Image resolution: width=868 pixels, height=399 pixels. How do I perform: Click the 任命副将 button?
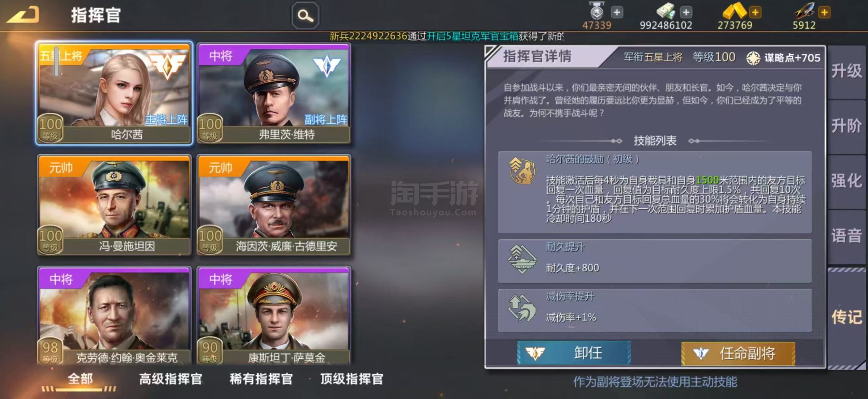pos(738,354)
